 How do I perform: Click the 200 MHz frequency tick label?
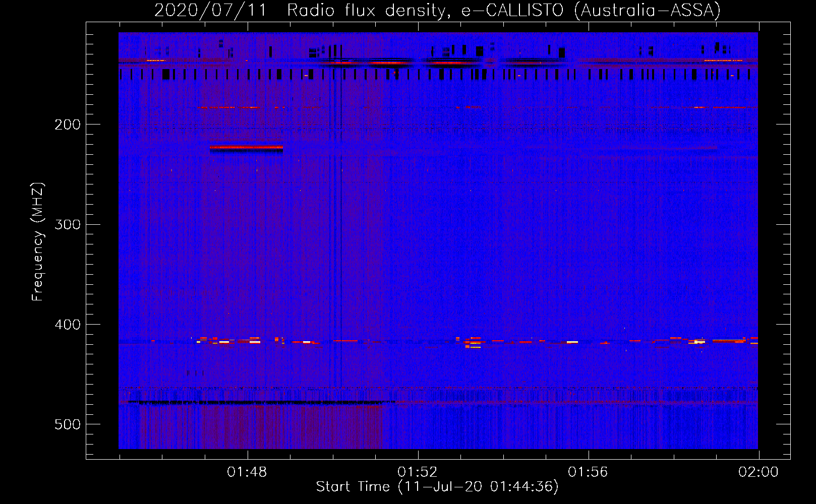68,124
